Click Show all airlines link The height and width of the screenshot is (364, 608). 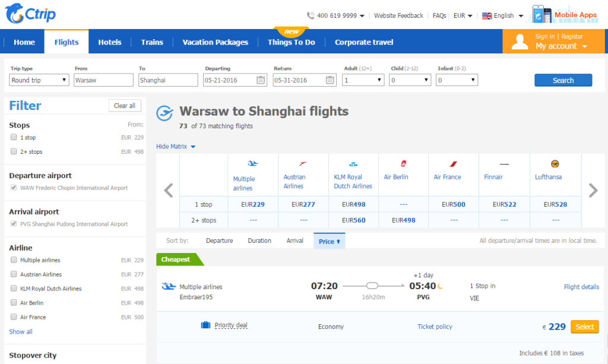tap(21, 331)
